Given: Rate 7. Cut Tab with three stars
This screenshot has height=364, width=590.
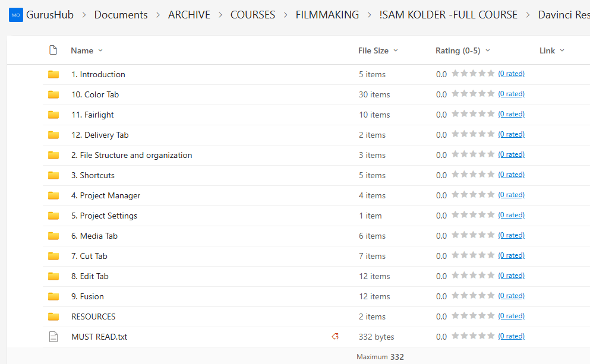Looking at the screenshot, I should point(473,255).
